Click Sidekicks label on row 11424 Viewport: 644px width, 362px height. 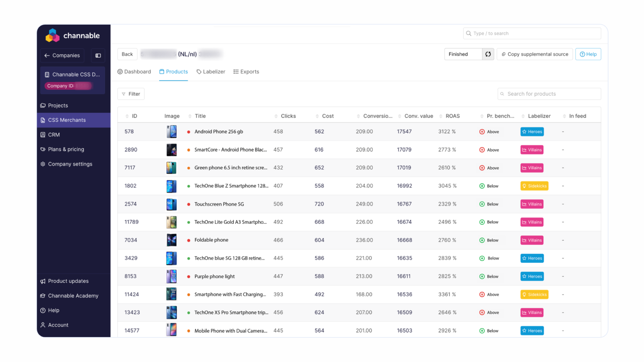[x=534, y=294]
